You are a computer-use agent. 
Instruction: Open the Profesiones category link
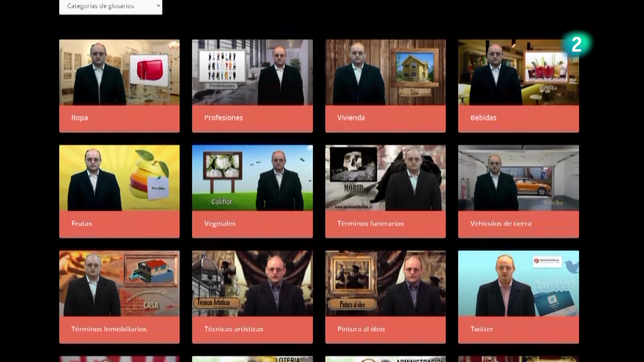223,118
